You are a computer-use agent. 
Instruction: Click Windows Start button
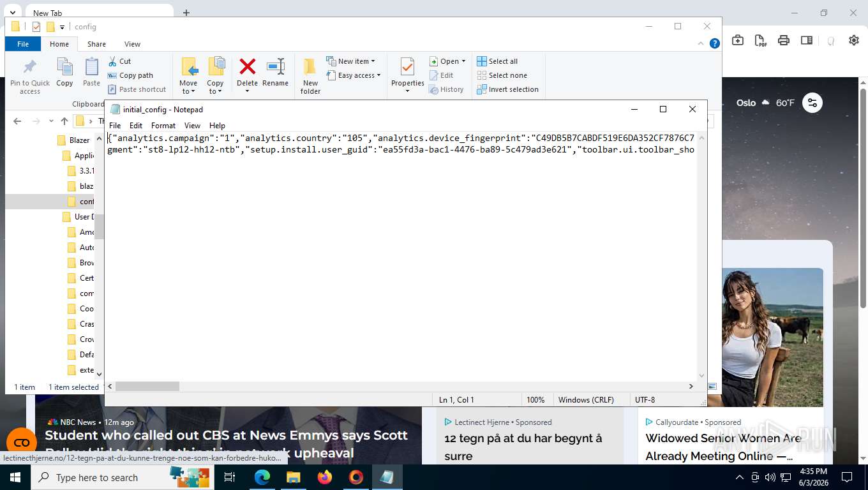[15, 477]
